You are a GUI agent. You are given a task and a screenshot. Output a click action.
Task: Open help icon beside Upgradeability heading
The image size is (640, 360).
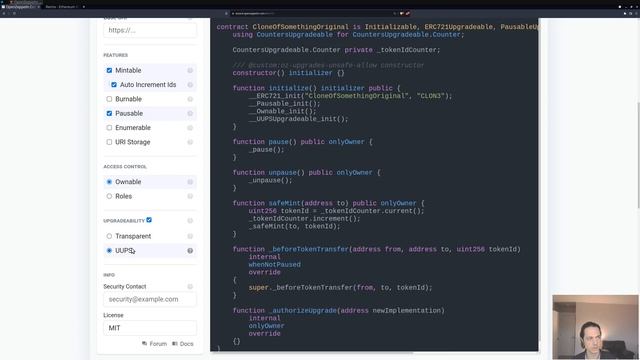[x=190, y=220]
